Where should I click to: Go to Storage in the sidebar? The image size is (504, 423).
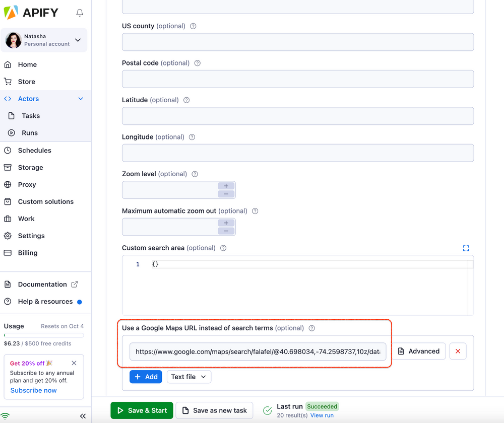tap(30, 167)
